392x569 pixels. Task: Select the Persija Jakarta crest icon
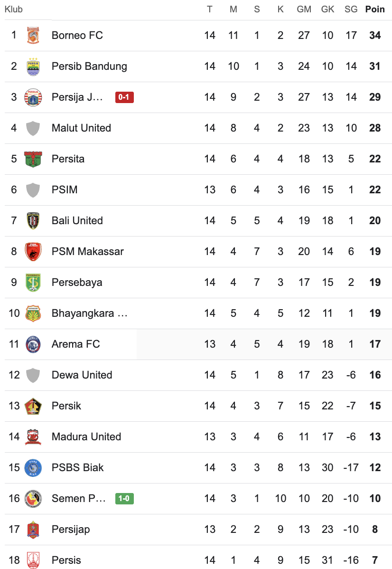pos(33,97)
